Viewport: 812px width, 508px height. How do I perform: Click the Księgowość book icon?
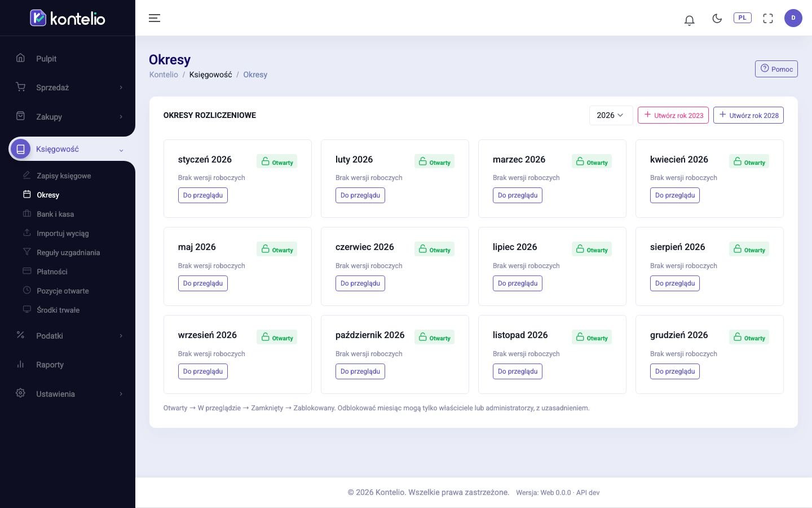pos(21,149)
